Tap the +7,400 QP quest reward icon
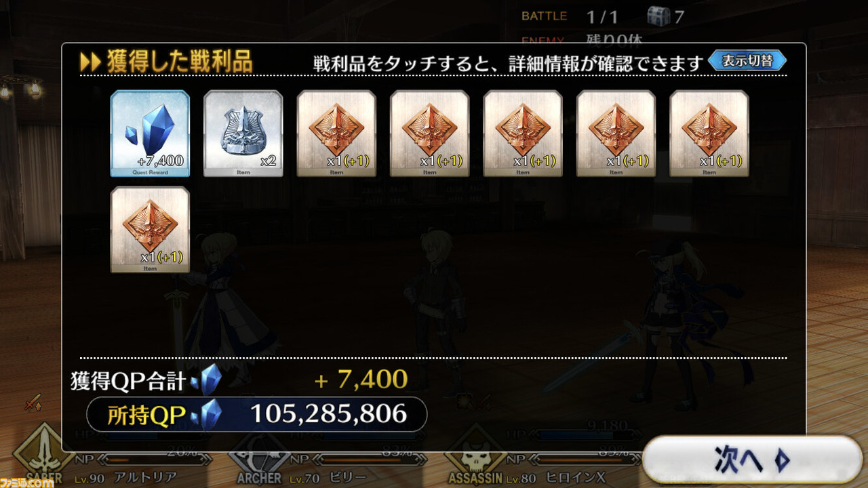Viewport: 868px width, 488px height. coord(150,134)
